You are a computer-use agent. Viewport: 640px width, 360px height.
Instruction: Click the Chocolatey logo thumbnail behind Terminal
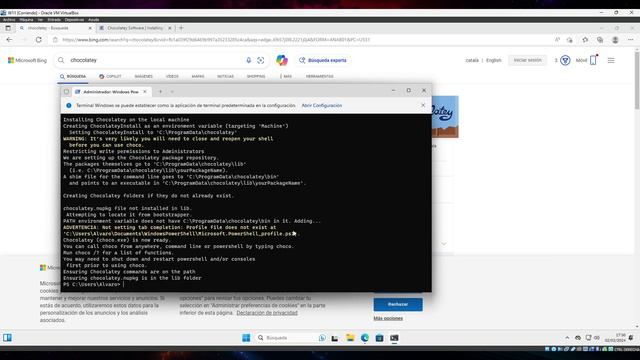[445, 117]
